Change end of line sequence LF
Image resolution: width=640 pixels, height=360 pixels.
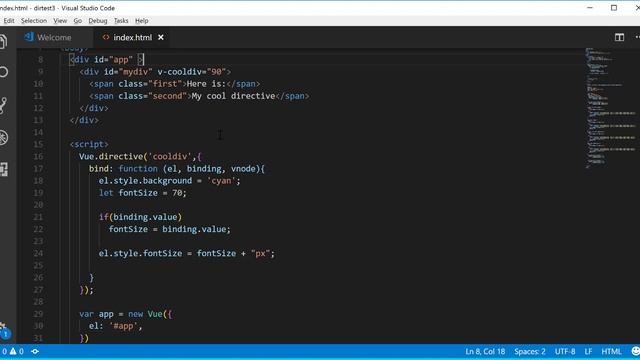pyautogui.click(x=588, y=351)
